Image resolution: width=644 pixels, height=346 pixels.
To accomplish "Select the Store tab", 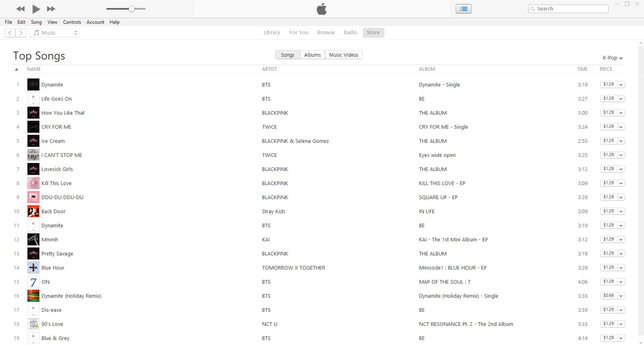I will 373,33.
